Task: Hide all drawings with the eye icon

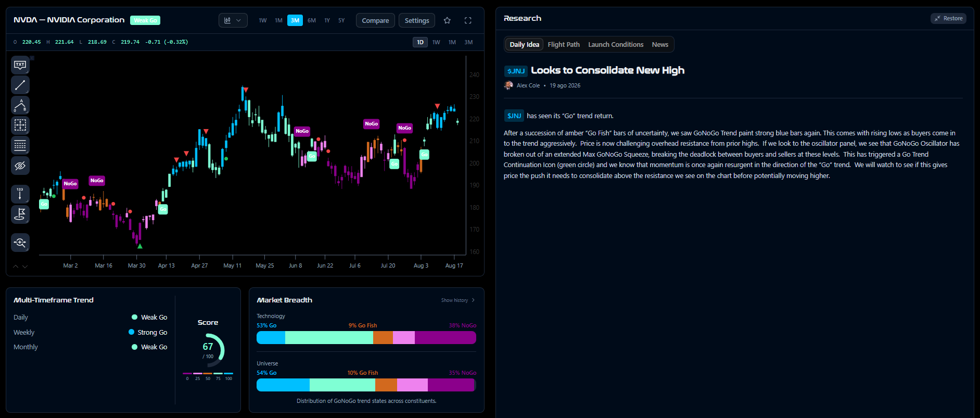Action: (20, 166)
